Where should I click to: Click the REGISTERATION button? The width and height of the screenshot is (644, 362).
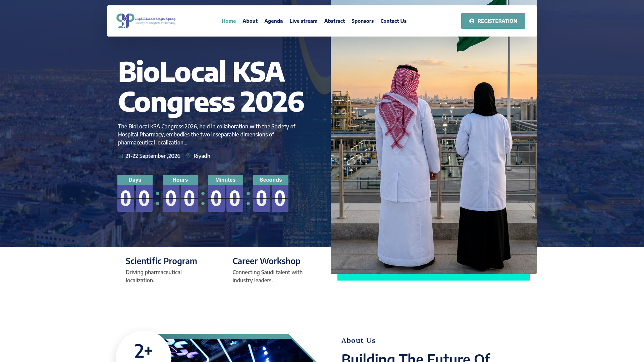(493, 21)
